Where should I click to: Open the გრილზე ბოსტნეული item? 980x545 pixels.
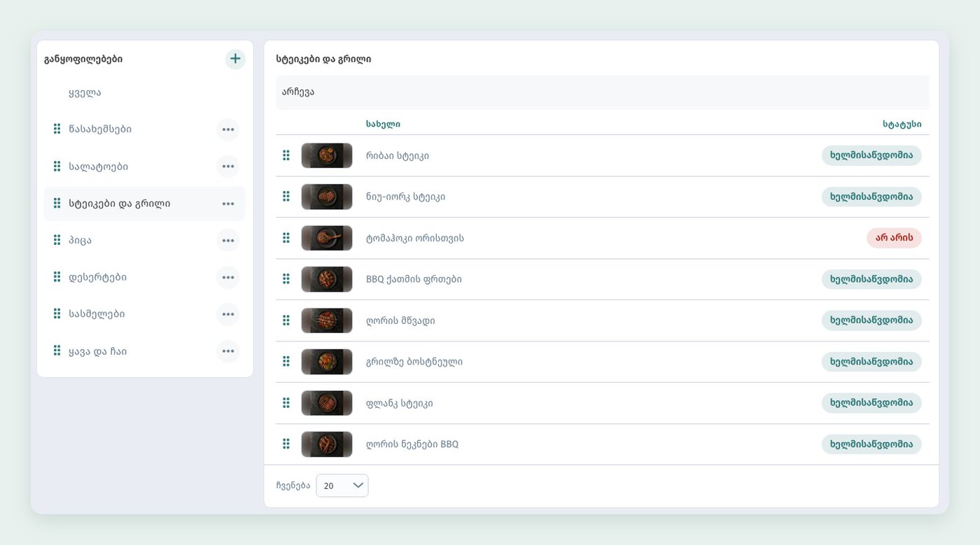414,362
